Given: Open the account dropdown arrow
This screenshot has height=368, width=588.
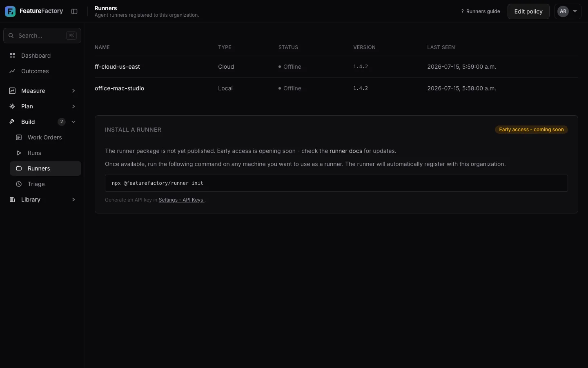Looking at the screenshot, I should click(575, 11).
